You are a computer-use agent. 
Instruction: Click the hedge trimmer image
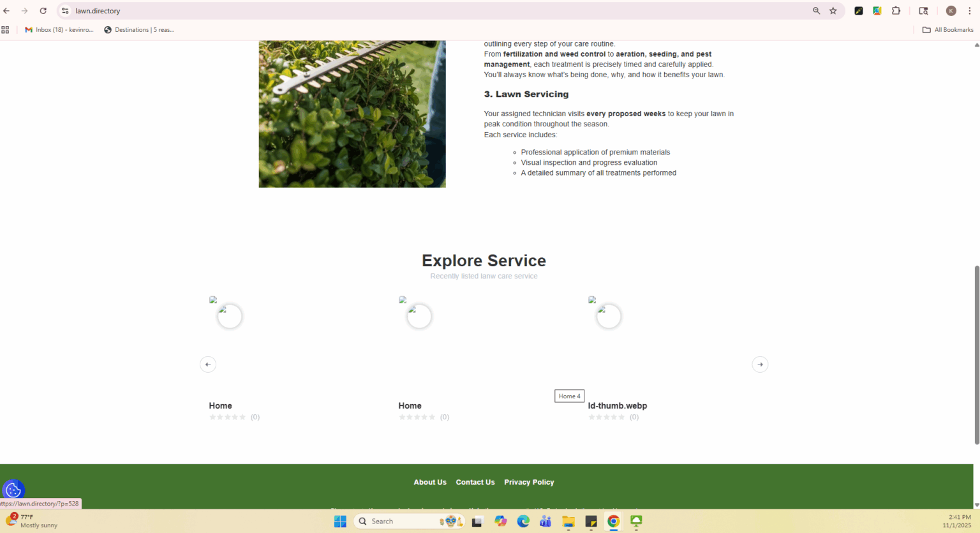click(352, 114)
